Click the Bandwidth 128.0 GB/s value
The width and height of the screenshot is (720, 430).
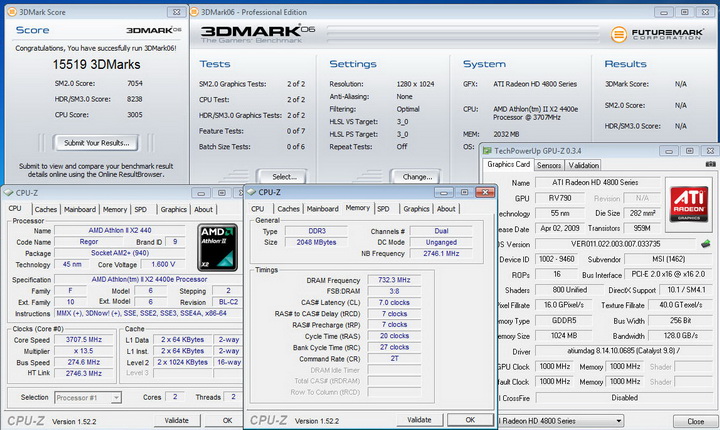(x=681, y=336)
